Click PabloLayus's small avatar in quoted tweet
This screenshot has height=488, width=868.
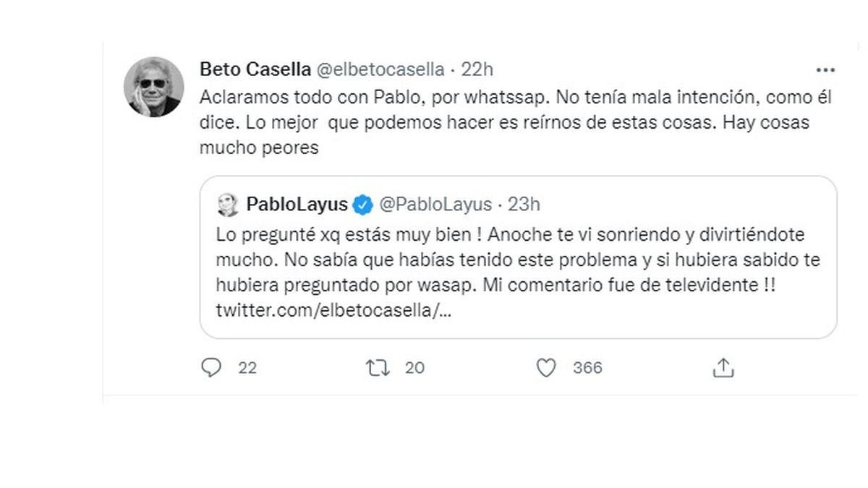click(228, 205)
